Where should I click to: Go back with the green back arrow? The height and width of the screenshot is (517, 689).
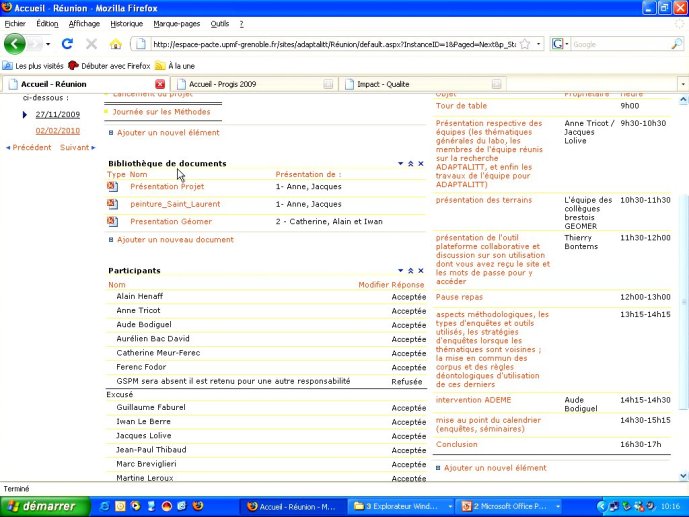pyautogui.click(x=15, y=44)
